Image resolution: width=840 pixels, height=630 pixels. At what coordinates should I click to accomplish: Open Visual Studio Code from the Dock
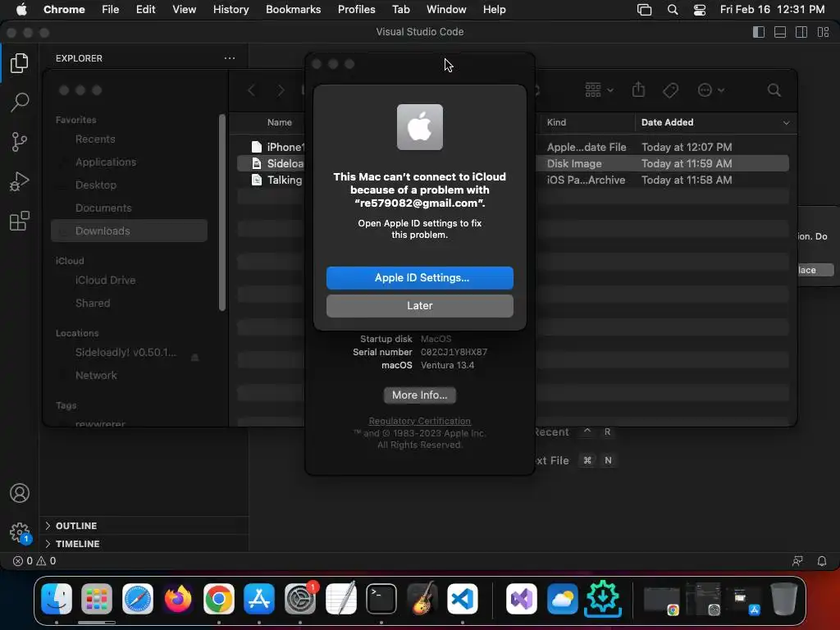click(463, 599)
